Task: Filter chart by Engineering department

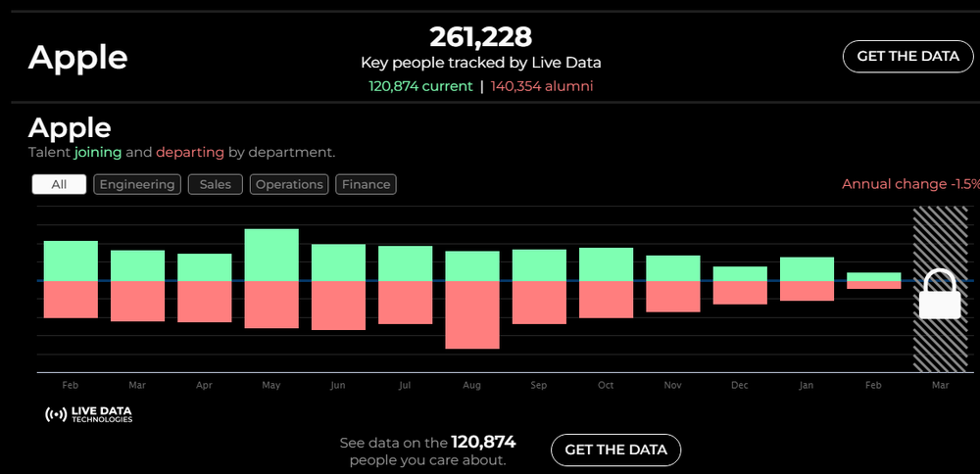Action: tap(137, 184)
